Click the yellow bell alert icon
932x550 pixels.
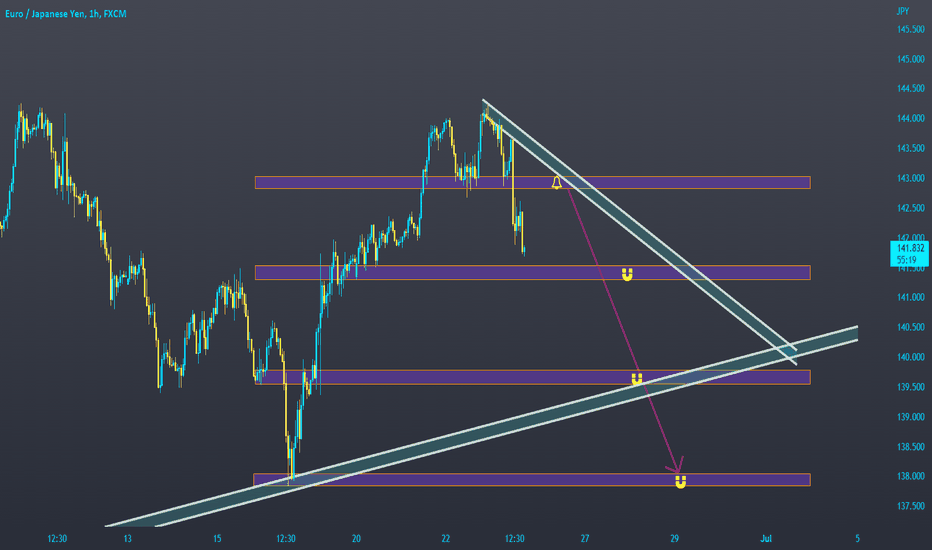[556, 183]
